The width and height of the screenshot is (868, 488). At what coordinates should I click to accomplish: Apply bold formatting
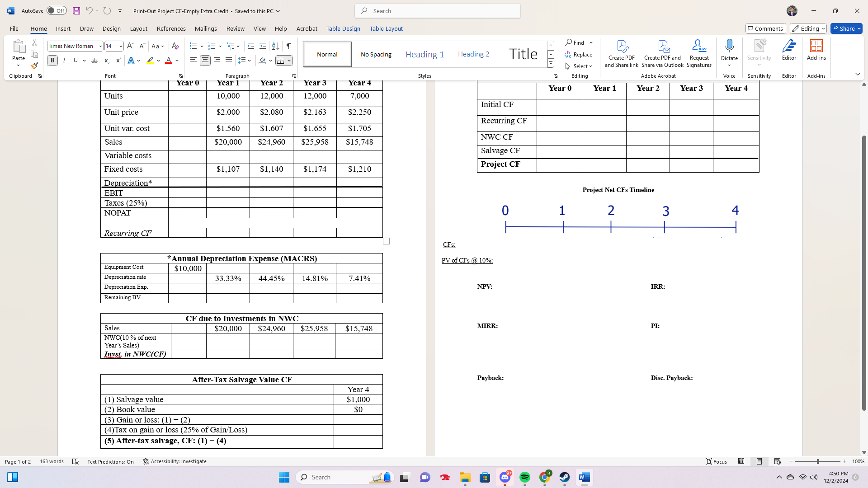tap(52, 60)
